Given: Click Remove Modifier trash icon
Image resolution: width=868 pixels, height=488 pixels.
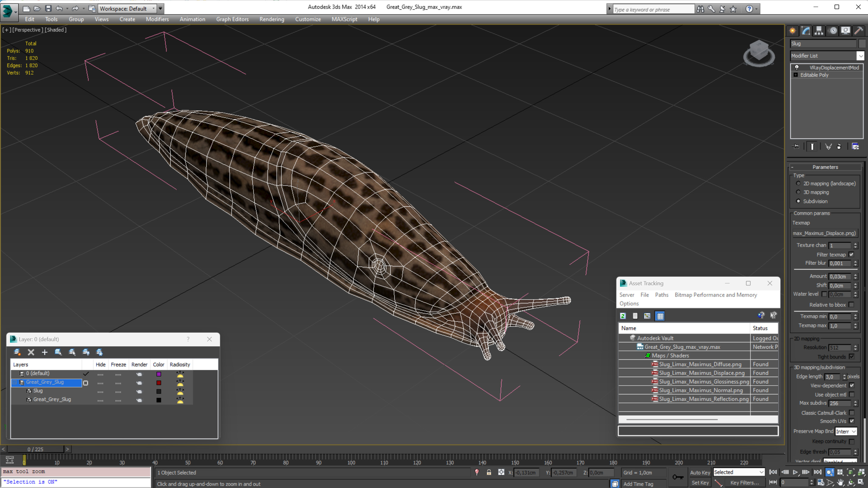Looking at the screenshot, I should click(839, 146).
